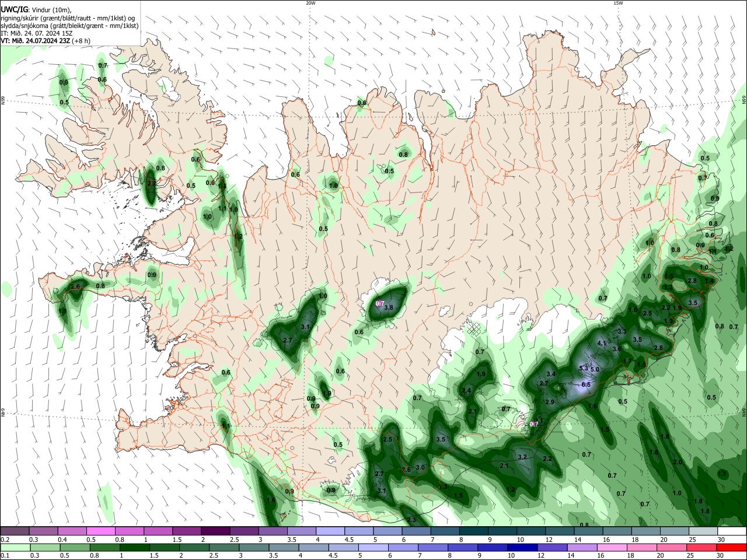Image resolution: width=747 pixels, height=560 pixels.
Task: Select the 3.4 rainfall label
Action: pos(550,374)
